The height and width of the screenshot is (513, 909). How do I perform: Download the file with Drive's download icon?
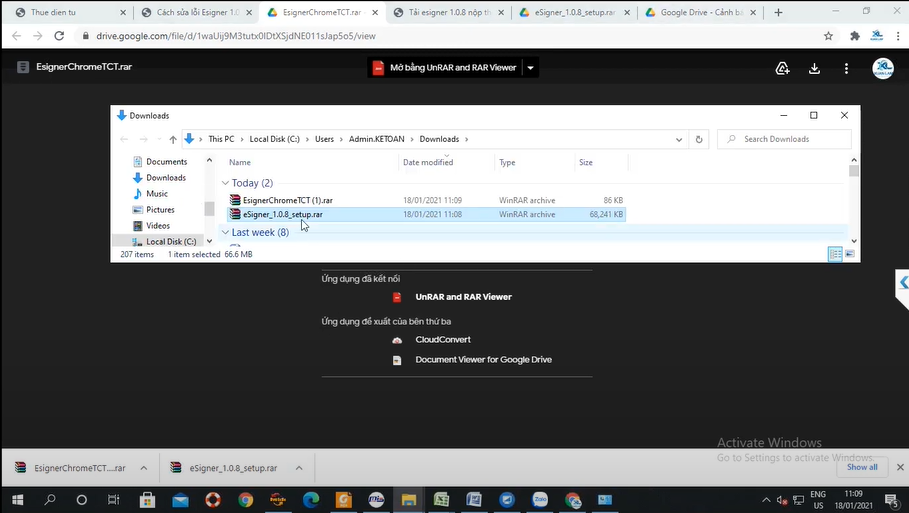tap(814, 68)
